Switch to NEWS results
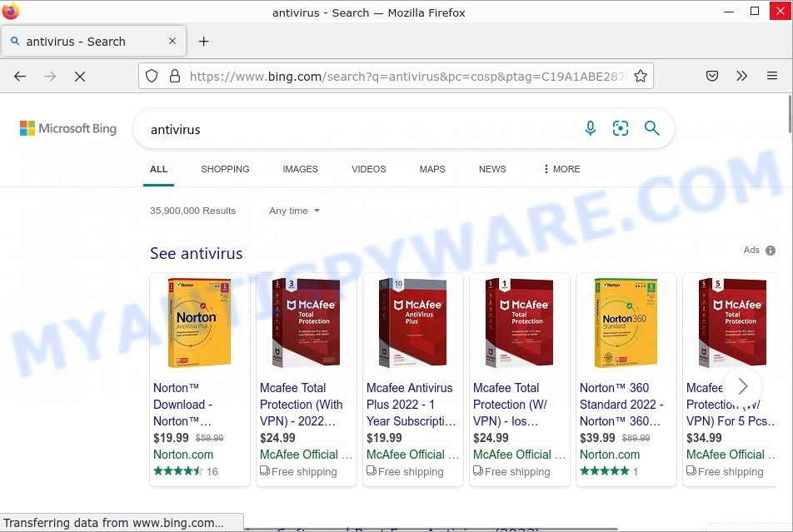 pos(492,169)
